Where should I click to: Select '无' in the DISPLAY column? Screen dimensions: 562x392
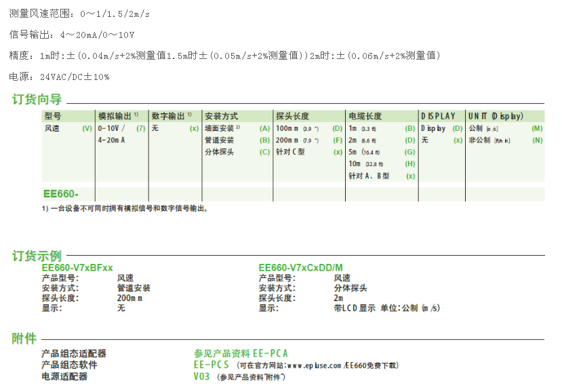click(x=425, y=140)
